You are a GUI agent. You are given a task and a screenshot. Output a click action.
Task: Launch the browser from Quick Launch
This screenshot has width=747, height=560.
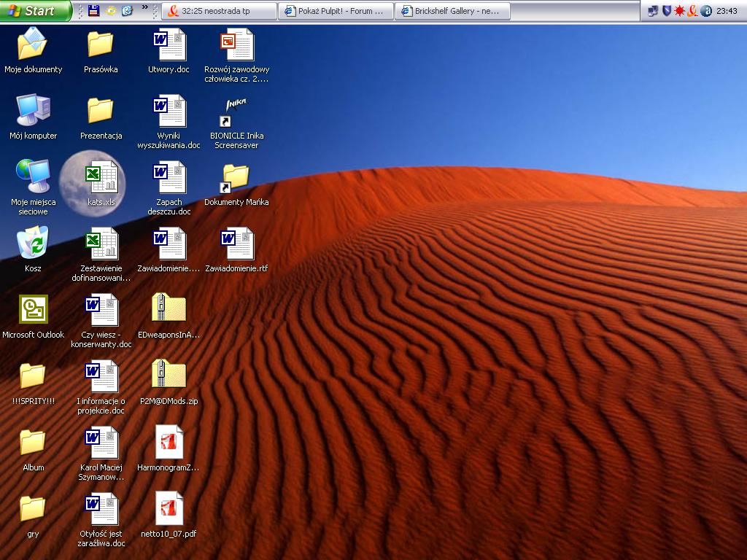click(x=125, y=10)
